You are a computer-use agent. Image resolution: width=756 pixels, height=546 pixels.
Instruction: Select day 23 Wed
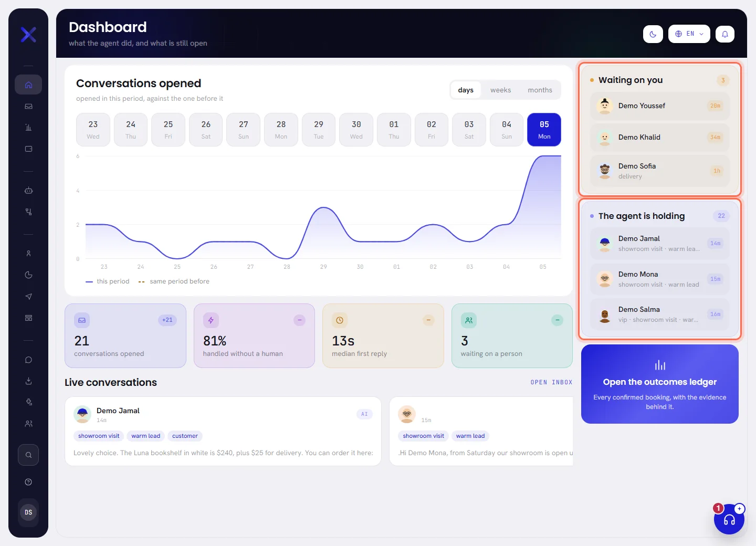click(x=93, y=130)
